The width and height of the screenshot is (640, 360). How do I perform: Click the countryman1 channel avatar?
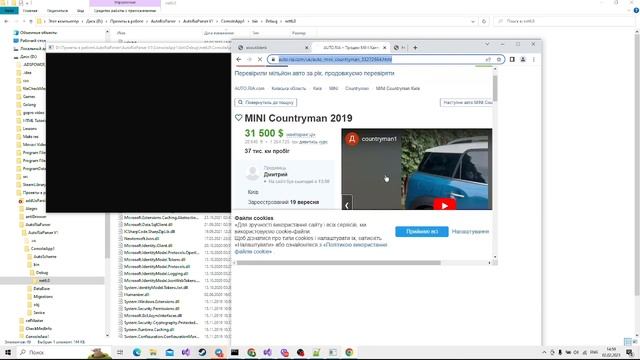pyautogui.click(x=352, y=139)
